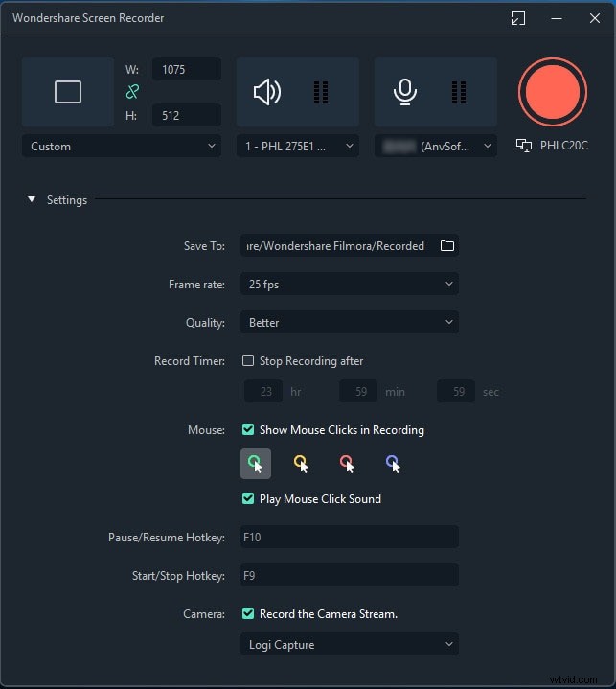Click the screen capture area rectangle icon

[68, 92]
